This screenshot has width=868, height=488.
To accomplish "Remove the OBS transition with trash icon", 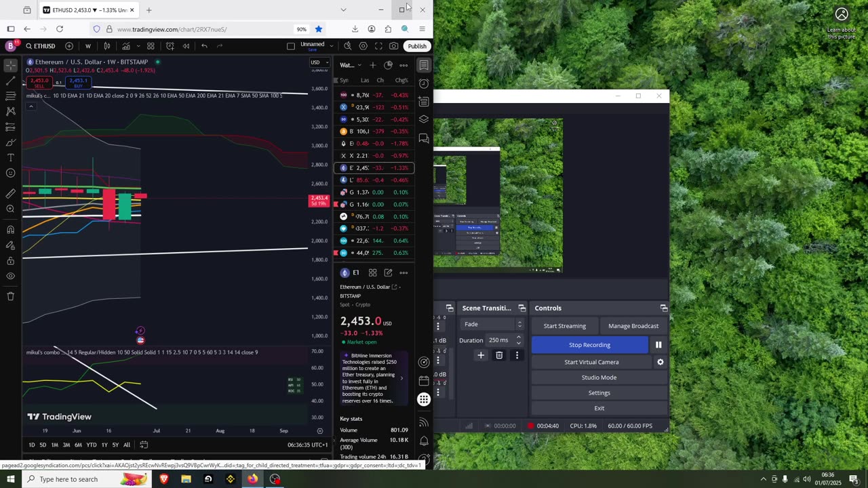I will pyautogui.click(x=499, y=355).
